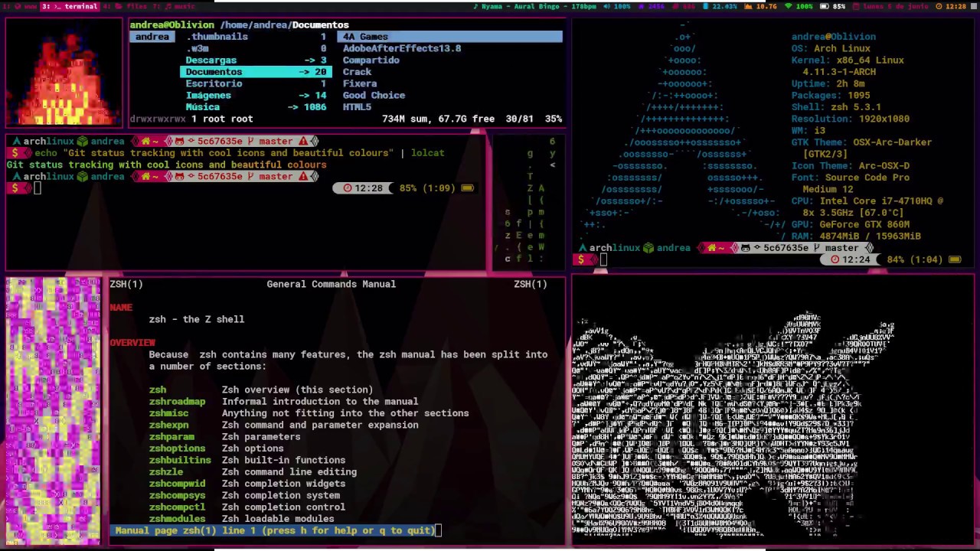Screen dimensions: 980x551
Task: Click the zshzle manual section name
Action: pos(165,471)
